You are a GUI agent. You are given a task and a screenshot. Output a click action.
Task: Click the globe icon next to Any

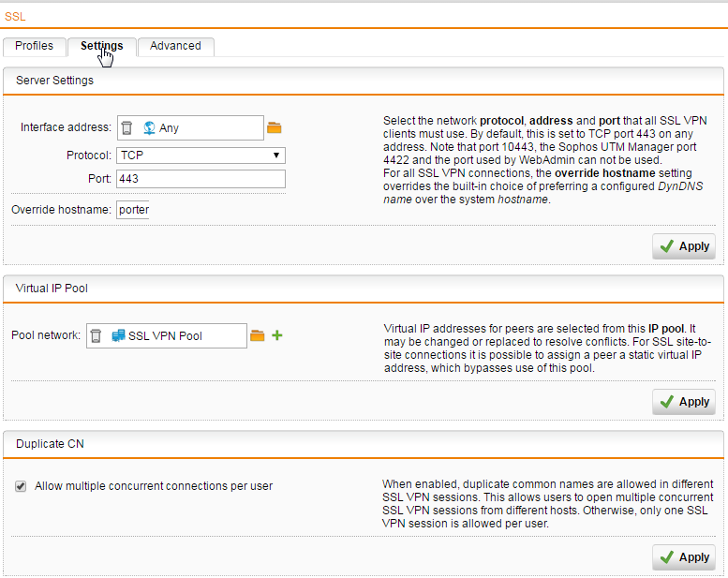pos(149,128)
